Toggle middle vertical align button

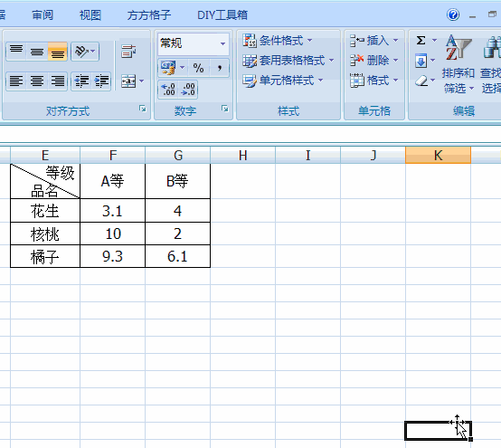(x=37, y=52)
